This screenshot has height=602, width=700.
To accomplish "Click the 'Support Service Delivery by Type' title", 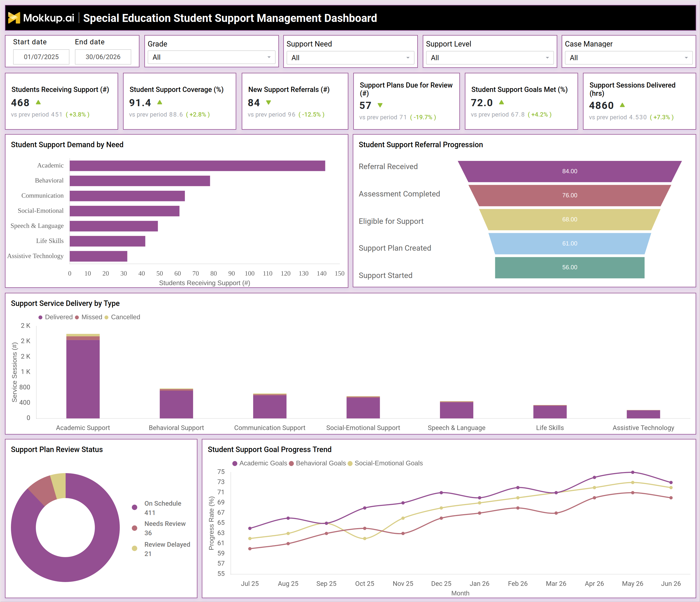I will point(65,303).
